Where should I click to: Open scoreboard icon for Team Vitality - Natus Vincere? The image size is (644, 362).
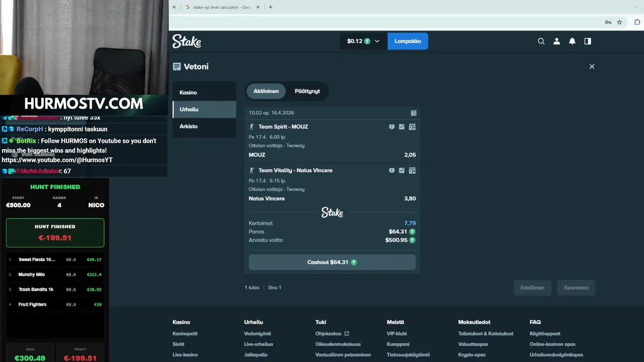pos(412,170)
